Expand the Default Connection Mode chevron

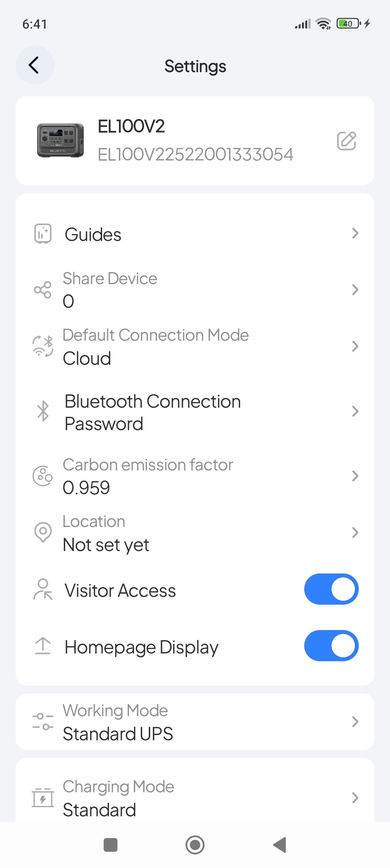point(355,346)
